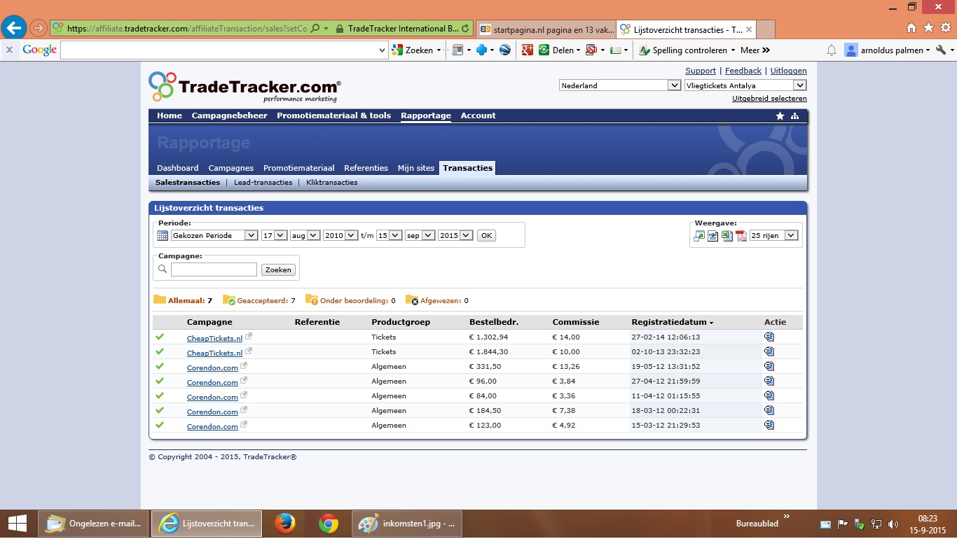Click the sitemap icon in navbar
Viewport: 957px width, 560px height.
point(795,116)
